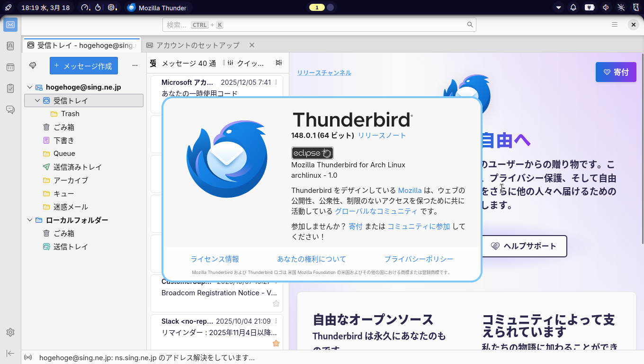This screenshot has height=364, width=644.
Task: Click the volume icon in the top panel
Action: 605,8
